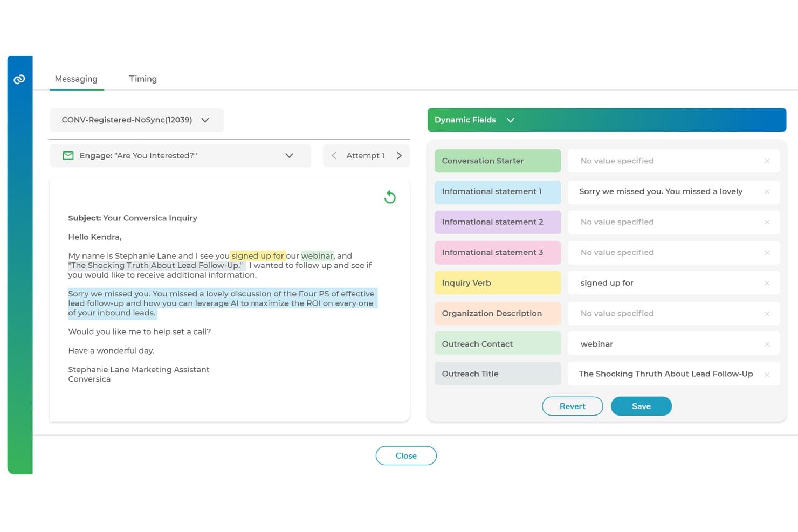Switch to the Messaging tab

click(x=76, y=79)
